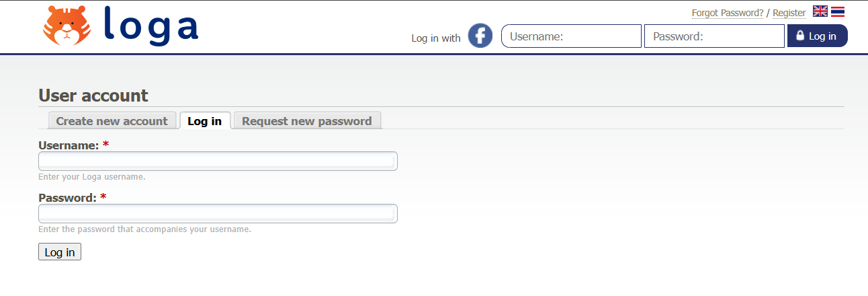Log in with the Facebook icon
Viewport: 868px width, 296px height.
pyautogui.click(x=480, y=36)
